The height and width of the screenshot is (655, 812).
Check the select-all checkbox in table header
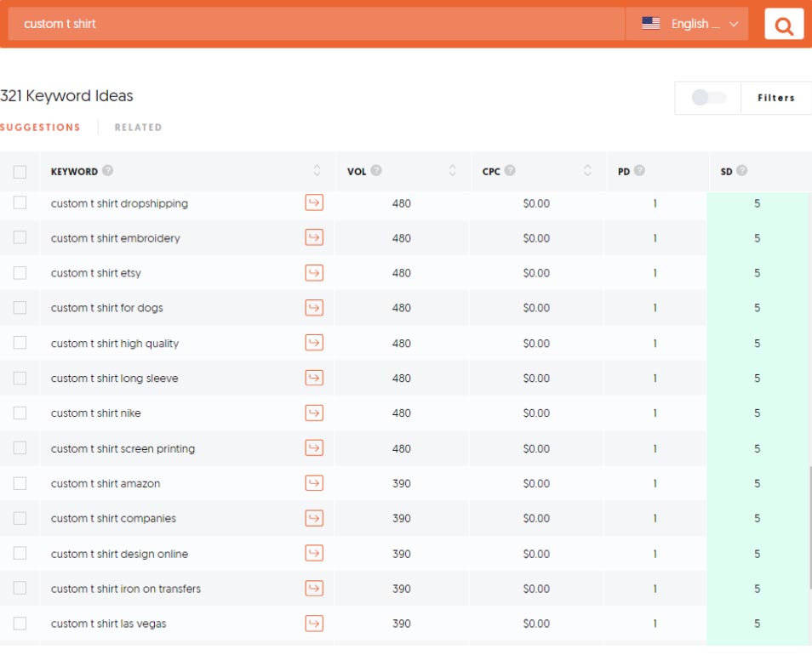[x=20, y=172]
